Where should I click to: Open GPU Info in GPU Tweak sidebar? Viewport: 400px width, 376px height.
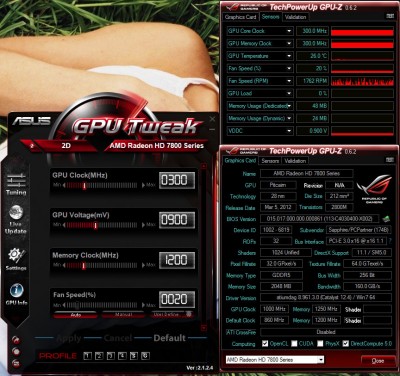click(16, 294)
